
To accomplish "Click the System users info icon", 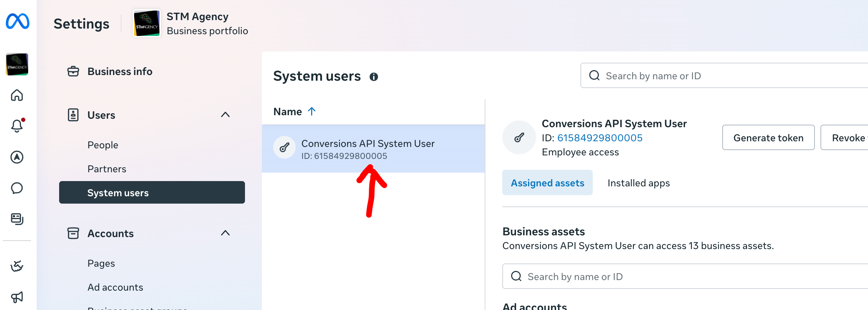I will pyautogui.click(x=374, y=77).
